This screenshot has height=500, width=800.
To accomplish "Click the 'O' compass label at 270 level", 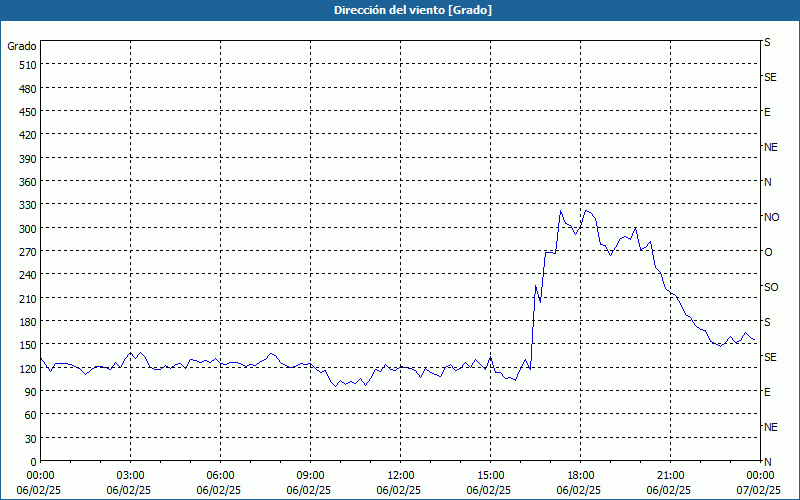I will point(768,253).
